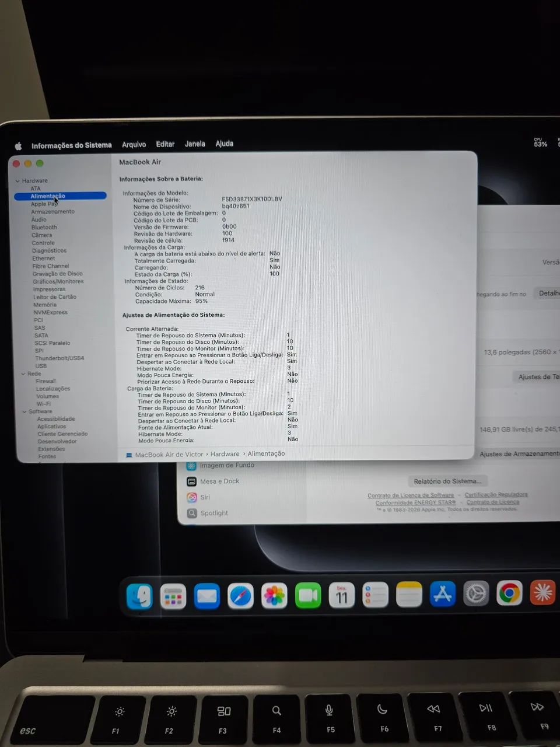Select Apple Pay in the sidebar
Image resolution: width=560 pixels, height=747 pixels.
pos(44,204)
